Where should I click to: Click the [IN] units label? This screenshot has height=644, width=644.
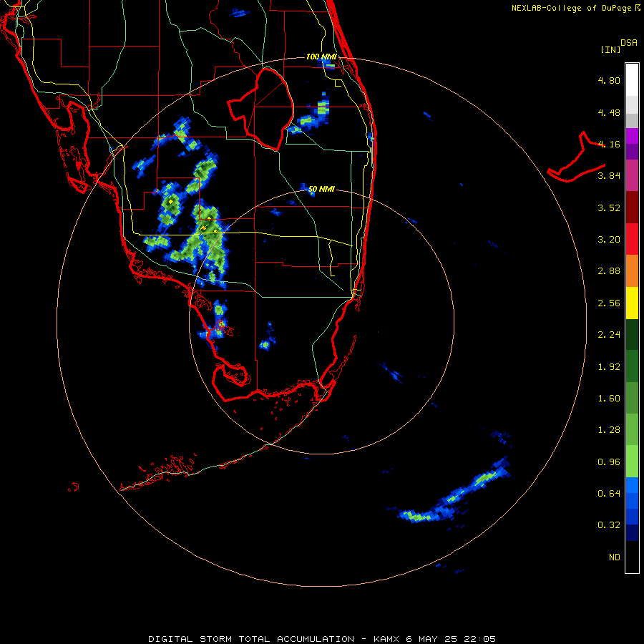[610, 49]
